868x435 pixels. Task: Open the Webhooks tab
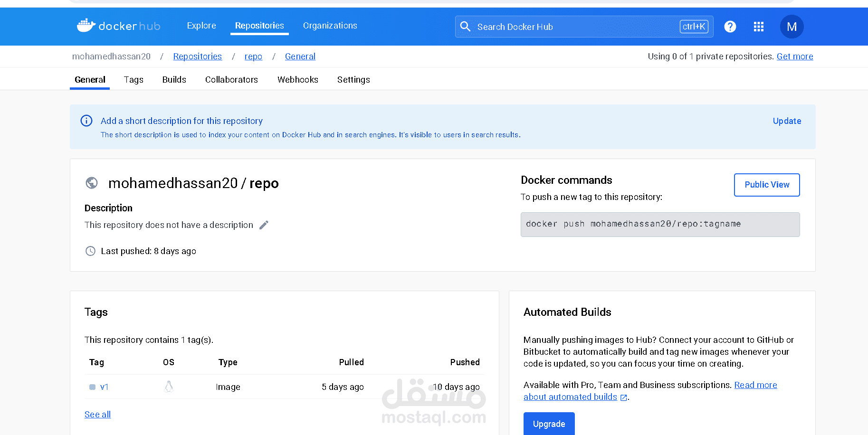(298, 80)
